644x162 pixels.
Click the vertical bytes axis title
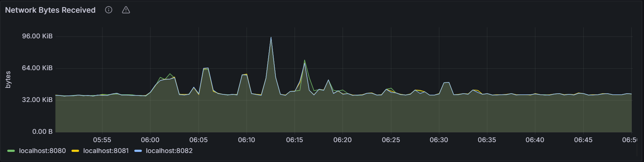click(x=8, y=80)
